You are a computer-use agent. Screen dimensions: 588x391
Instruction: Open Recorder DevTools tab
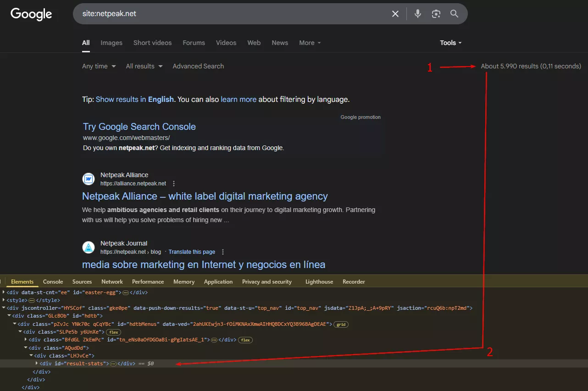[x=354, y=282]
